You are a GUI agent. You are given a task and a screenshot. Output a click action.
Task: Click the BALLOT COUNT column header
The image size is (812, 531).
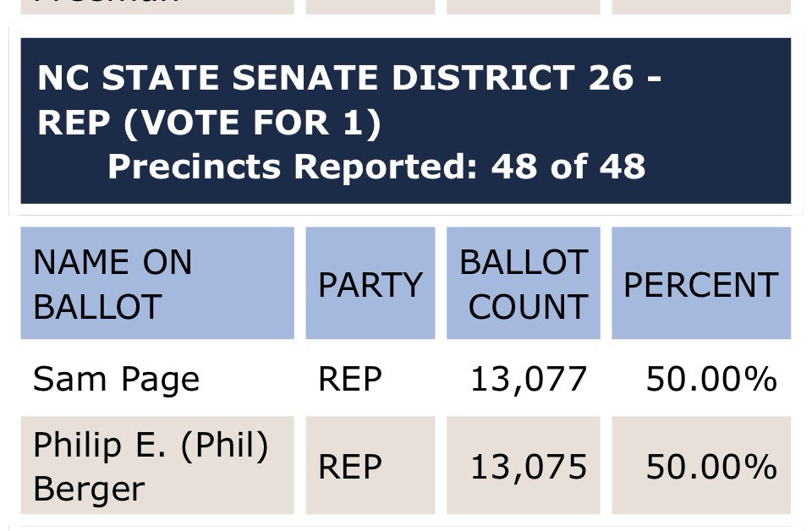[x=523, y=284]
